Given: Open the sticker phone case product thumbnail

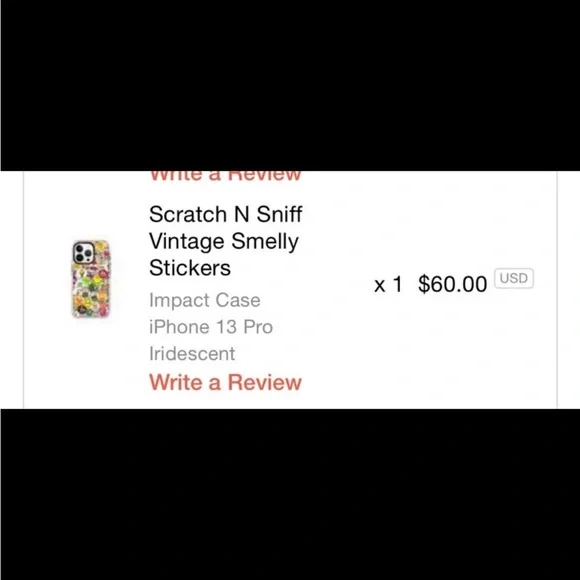Looking at the screenshot, I should [91, 279].
